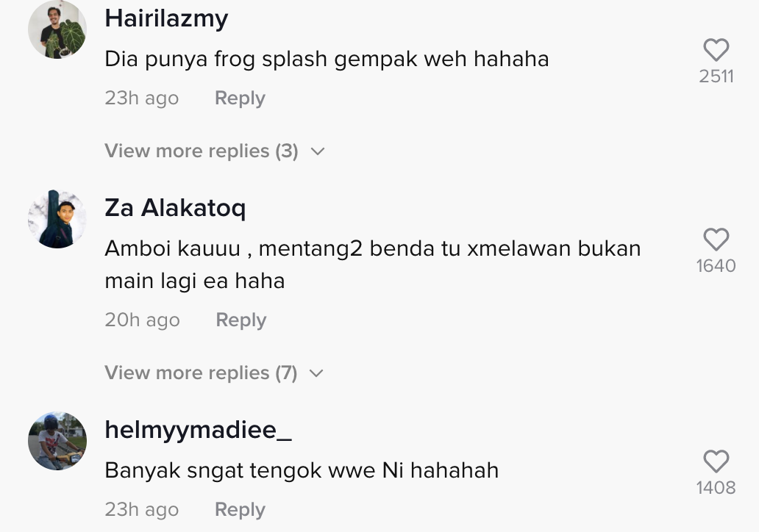Viewport: 759px width, 532px height.
Task: Reply to Hairilazmy's frog splash comment
Action: point(240,98)
